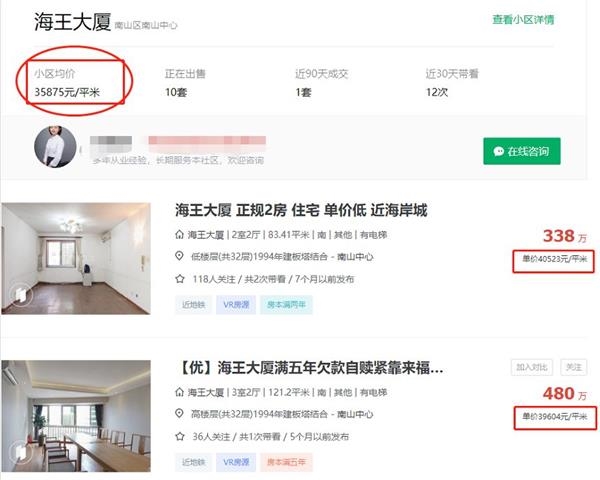Toggle 加入对比 on the second listing
Screen dimensions: 600x480
(x=532, y=366)
